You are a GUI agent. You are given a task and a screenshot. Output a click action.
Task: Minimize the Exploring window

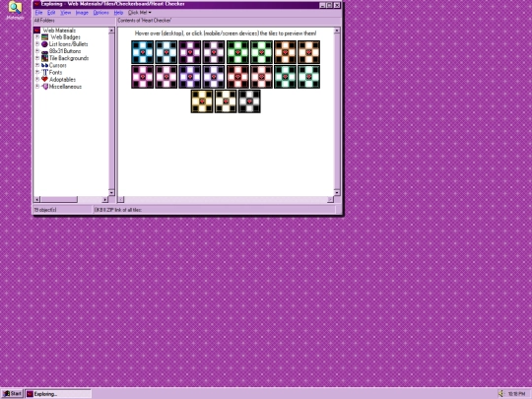[x=323, y=5]
